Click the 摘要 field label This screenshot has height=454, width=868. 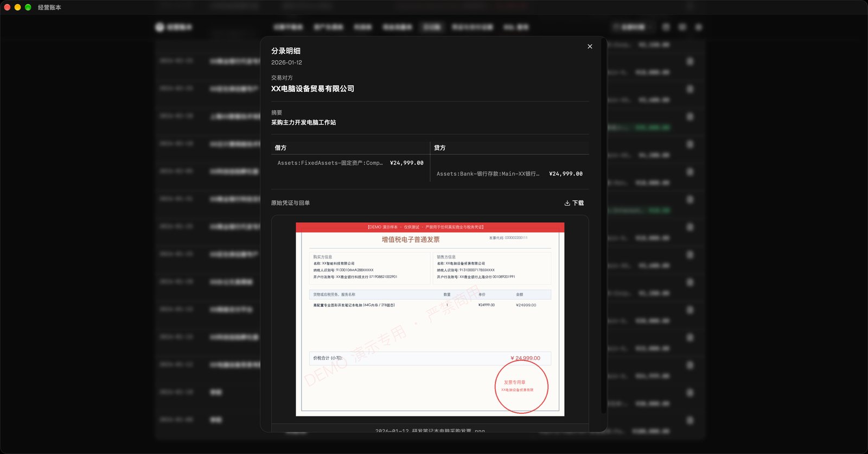[x=277, y=112]
